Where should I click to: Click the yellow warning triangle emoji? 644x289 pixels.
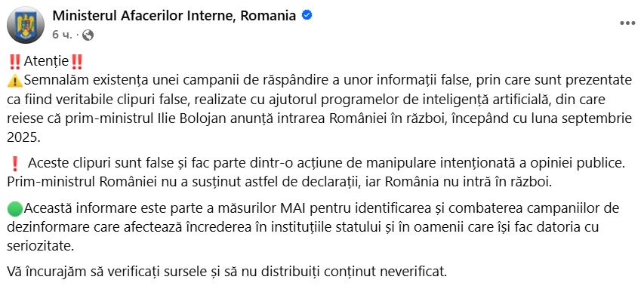point(15,81)
